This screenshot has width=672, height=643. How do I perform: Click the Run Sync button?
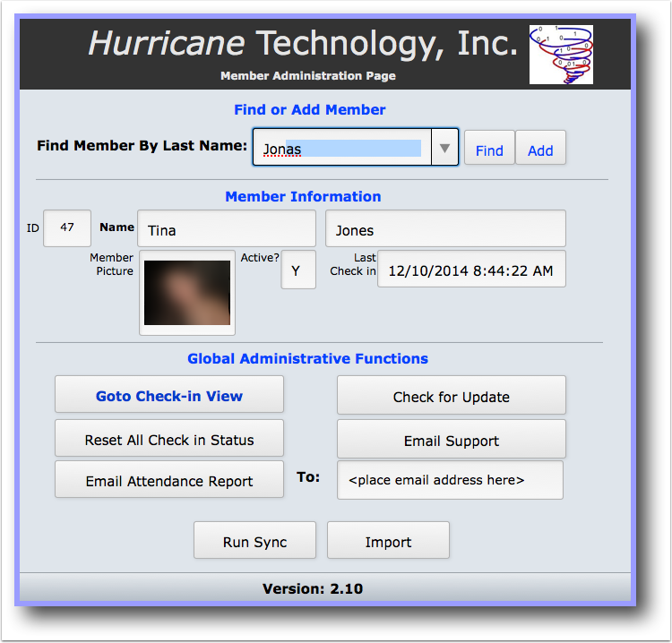[255, 540]
